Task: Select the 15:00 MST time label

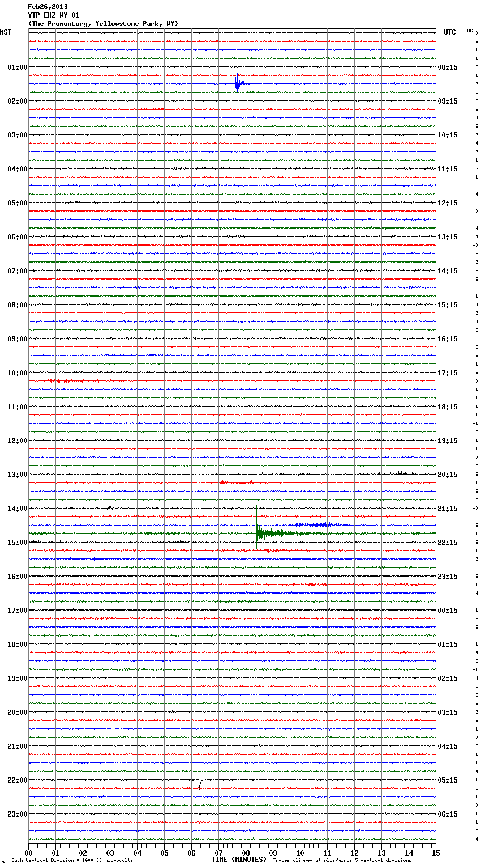Action: (18, 543)
